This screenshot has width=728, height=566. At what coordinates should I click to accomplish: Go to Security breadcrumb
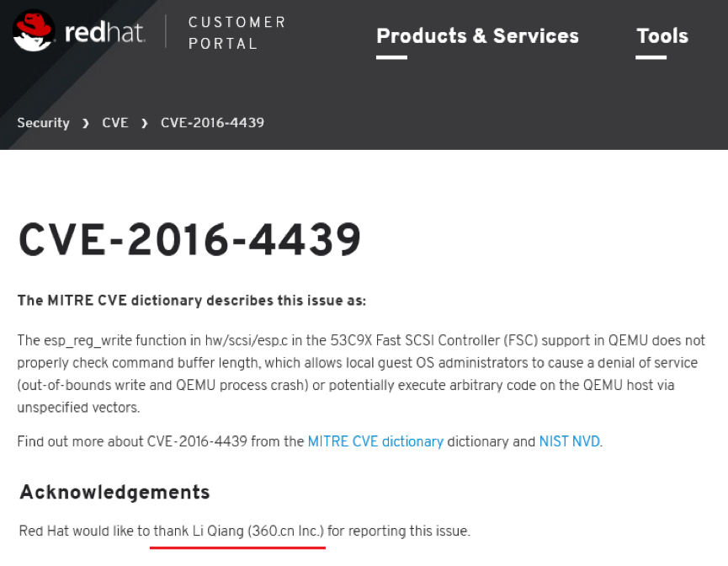[43, 123]
